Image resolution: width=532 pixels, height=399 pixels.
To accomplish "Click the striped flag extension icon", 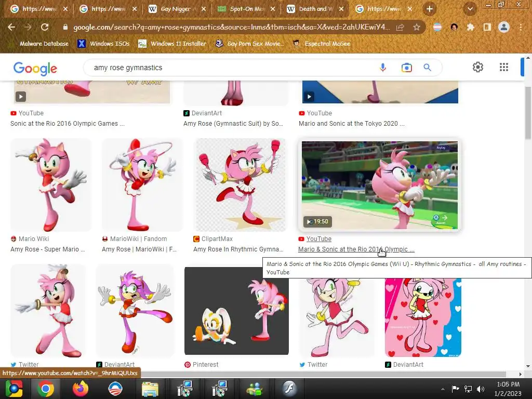I will 437,27.
